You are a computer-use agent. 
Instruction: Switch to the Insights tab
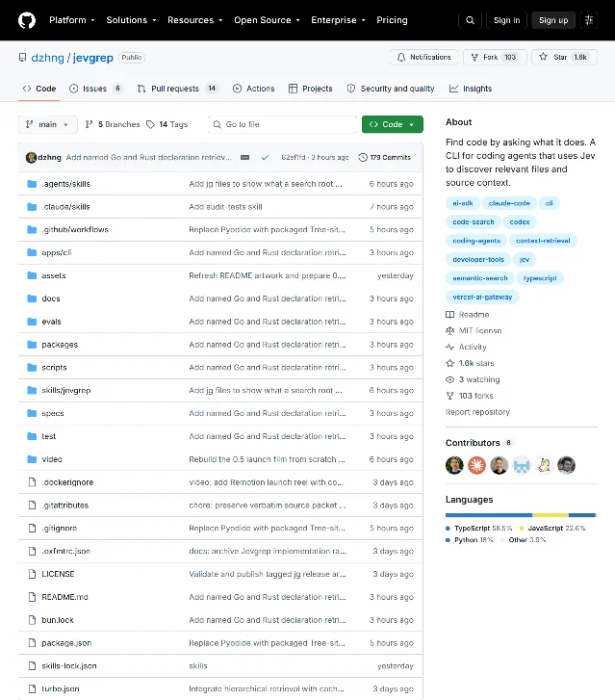(x=471, y=89)
